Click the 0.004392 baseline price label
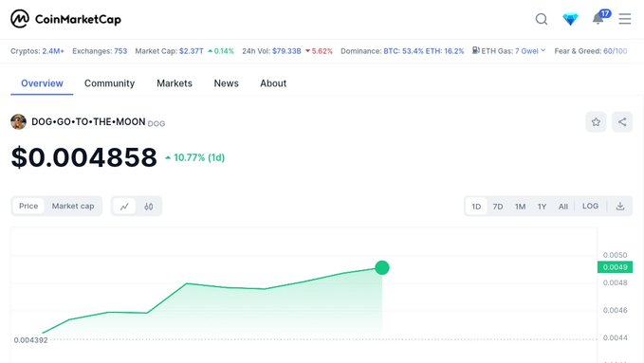Image resolution: width=644 pixels, height=363 pixels. point(30,340)
